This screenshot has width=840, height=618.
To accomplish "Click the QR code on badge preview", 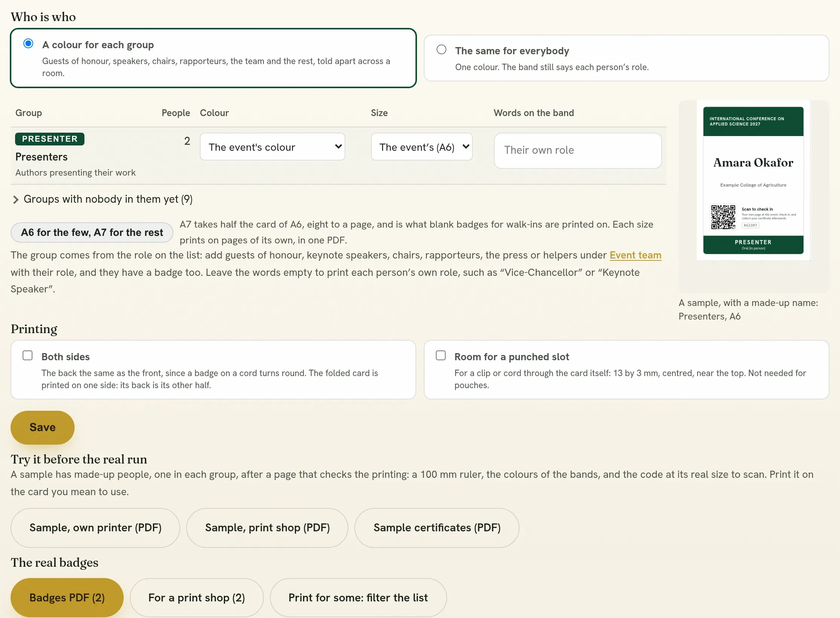I will [723, 217].
